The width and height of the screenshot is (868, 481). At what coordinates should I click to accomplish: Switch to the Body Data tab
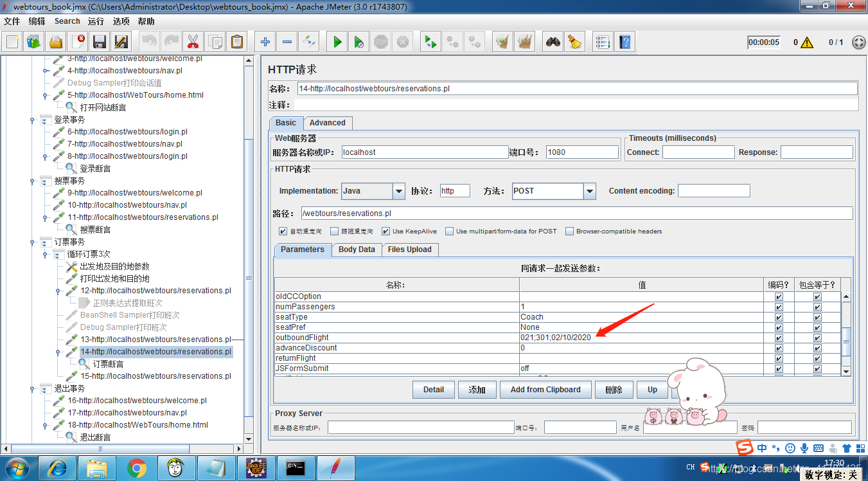click(357, 250)
